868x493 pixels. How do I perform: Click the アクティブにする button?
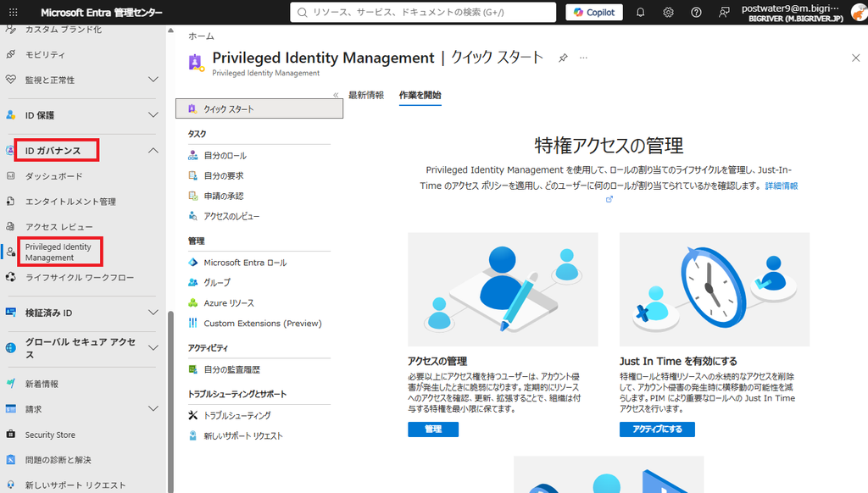click(x=657, y=429)
